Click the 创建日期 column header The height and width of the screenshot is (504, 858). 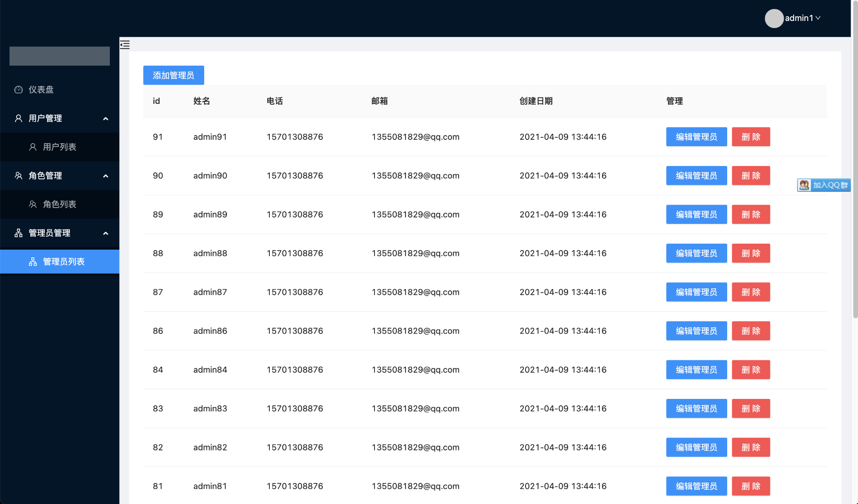coord(536,101)
